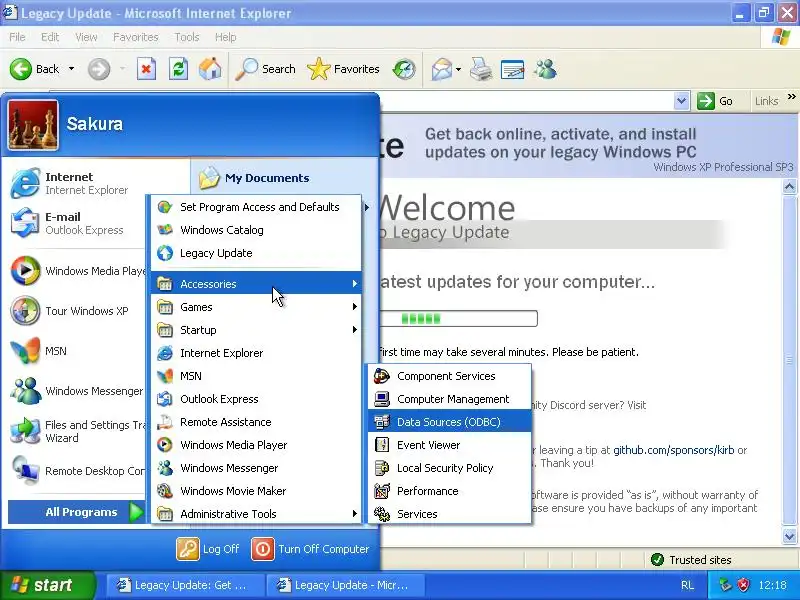Expand the Links toolbar chevron

pos(791,96)
